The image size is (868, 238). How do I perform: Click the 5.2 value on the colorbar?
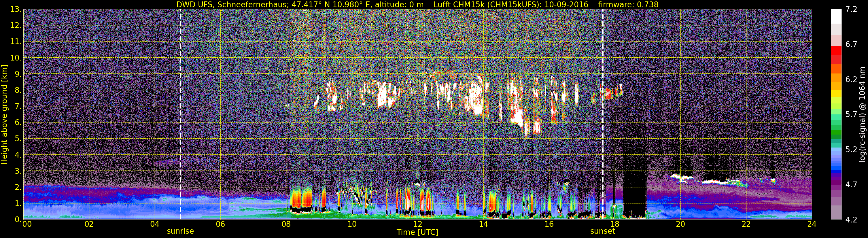coord(851,149)
